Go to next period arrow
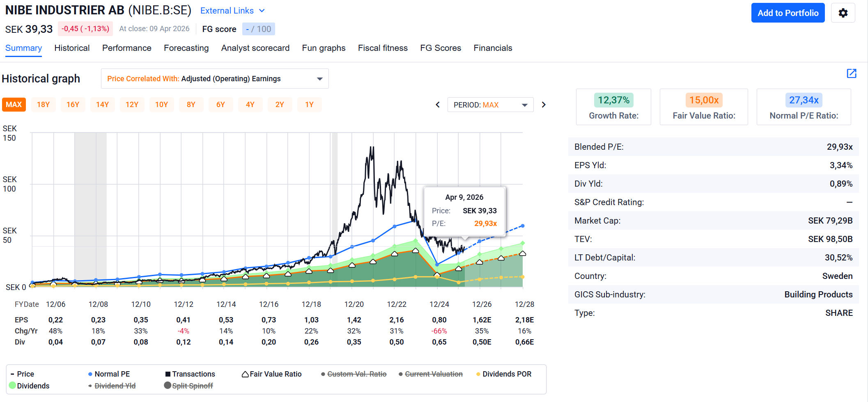Image resolution: width=868 pixels, height=402 pixels. [x=544, y=105]
